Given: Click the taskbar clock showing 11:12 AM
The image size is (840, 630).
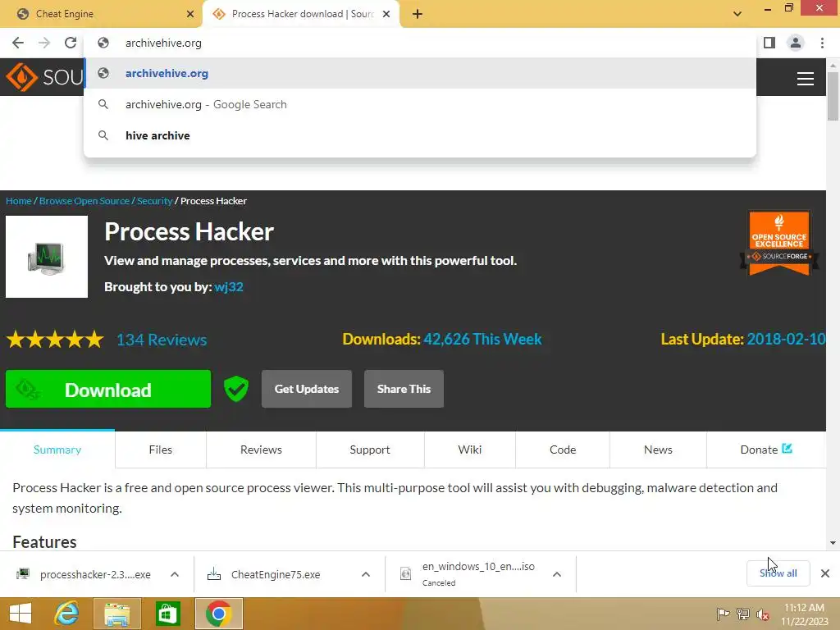Looking at the screenshot, I should pyautogui.click(x=804, y=614).
